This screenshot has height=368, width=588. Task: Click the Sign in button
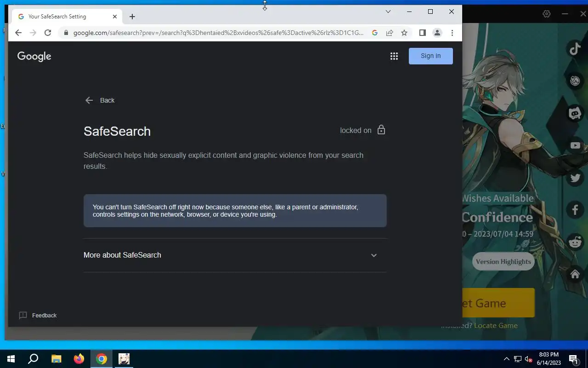click(431, 56)
